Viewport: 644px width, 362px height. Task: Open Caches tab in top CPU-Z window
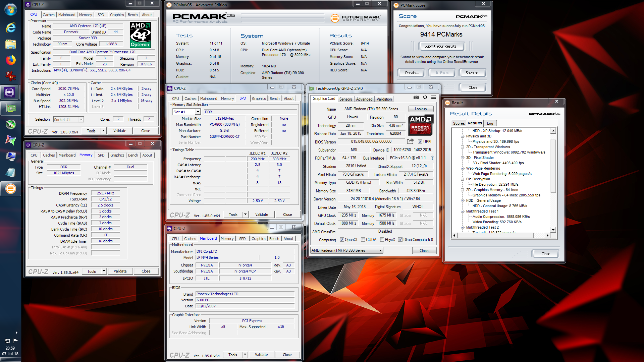pyautogui.click(x=48, y=15)
